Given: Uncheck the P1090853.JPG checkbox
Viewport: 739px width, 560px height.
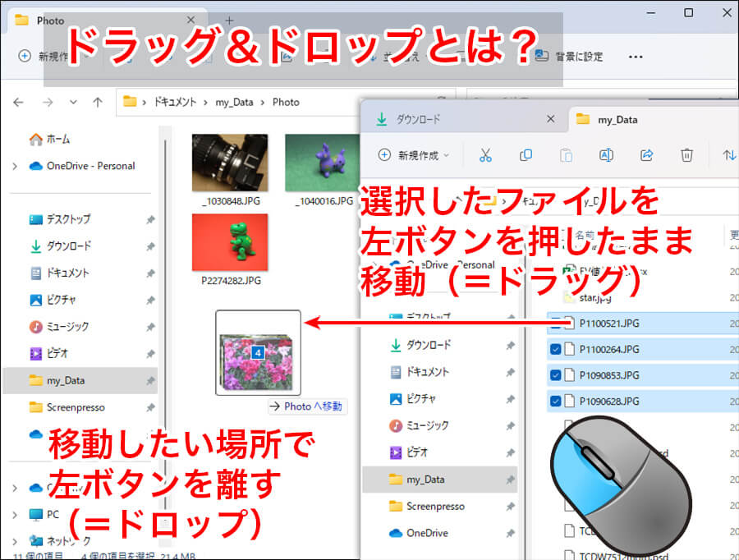Looking at the screenshot, I should pyautogui.click(x=556, y=375).
